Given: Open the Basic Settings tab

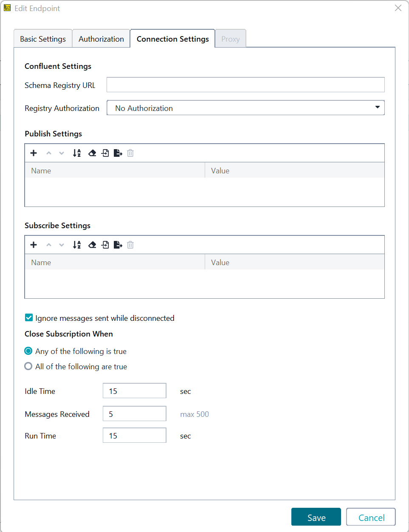Looking at the screenshot, I should (x=42, y=38).
